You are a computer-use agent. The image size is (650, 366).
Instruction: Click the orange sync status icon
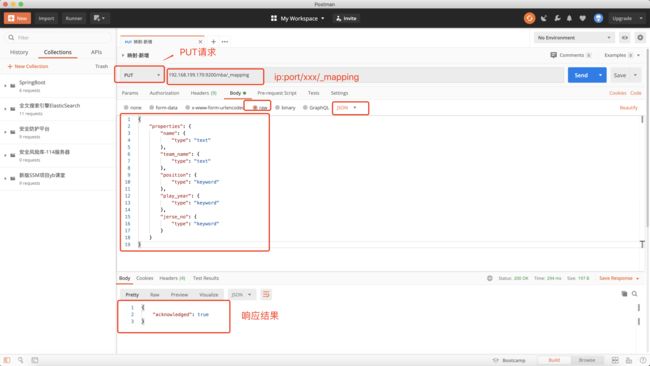[x=529, y=18]
